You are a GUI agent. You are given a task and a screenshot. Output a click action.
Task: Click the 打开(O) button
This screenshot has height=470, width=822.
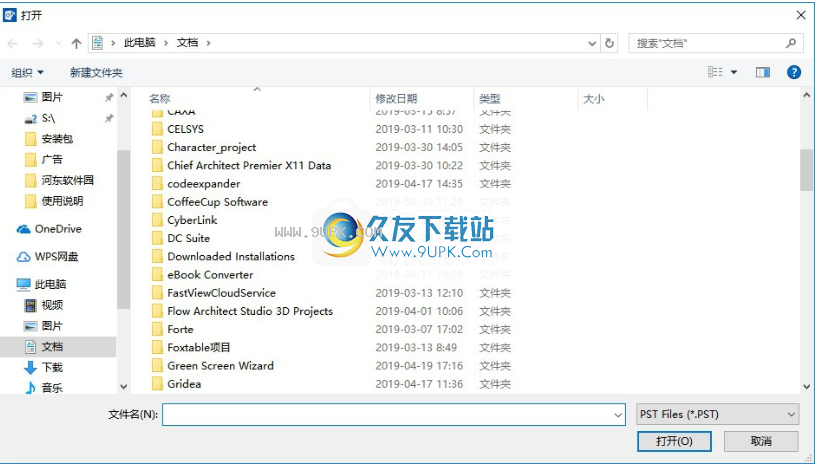pos(674,441)
